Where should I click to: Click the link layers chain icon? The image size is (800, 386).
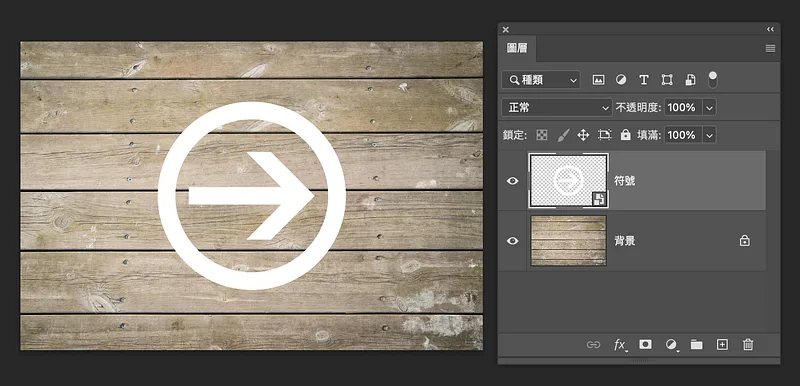click(593, 345)
